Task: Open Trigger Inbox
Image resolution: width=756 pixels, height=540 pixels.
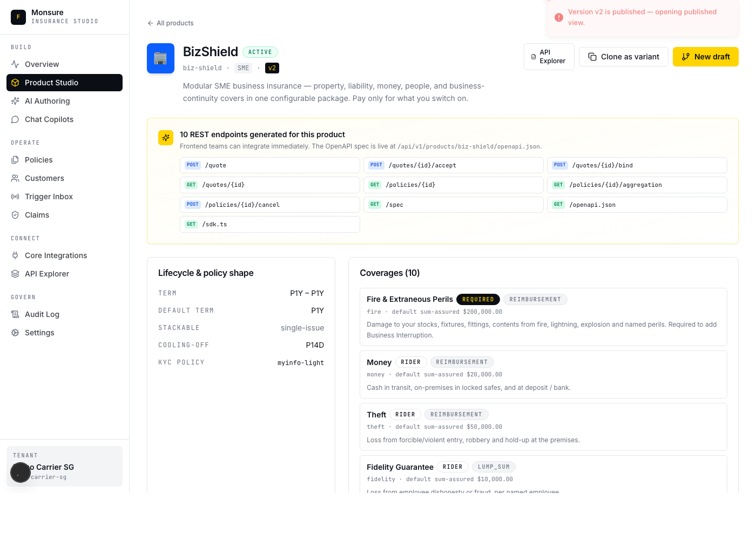Action: (49, 197)
